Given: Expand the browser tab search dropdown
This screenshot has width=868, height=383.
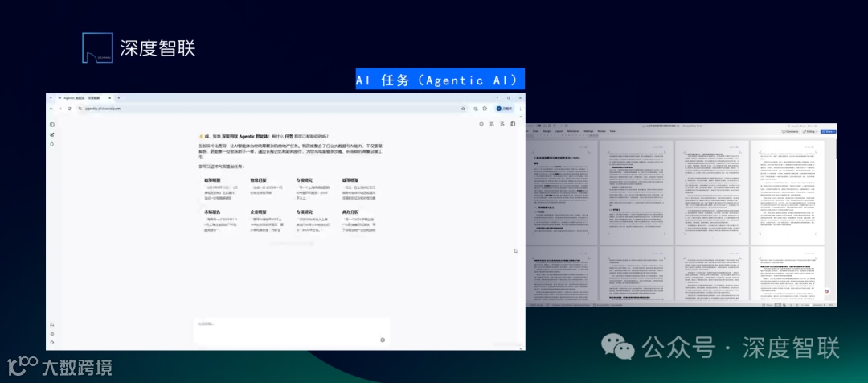Looking at the screenshot, I should (51, 97).
